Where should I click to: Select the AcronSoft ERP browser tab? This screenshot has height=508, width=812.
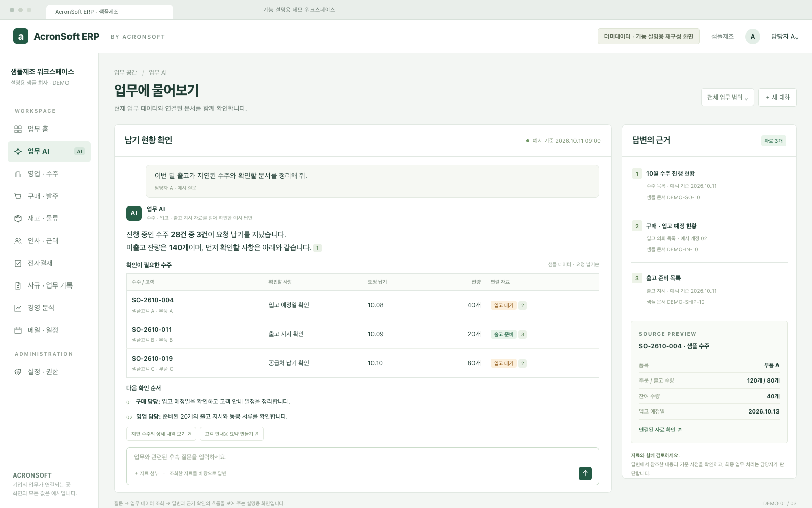pyautogui.click(x=109, y=12)
